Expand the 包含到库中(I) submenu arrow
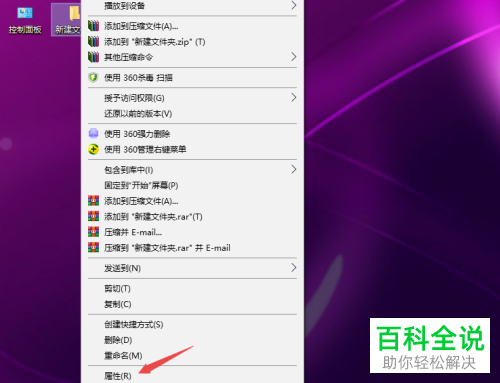Screen dimensions: 500x383 293,169
